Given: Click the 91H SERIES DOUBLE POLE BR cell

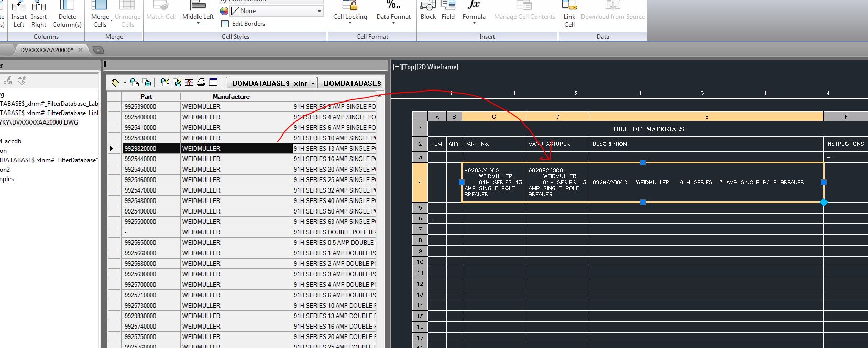Looking at the screenshot, I should coord(334,232).
